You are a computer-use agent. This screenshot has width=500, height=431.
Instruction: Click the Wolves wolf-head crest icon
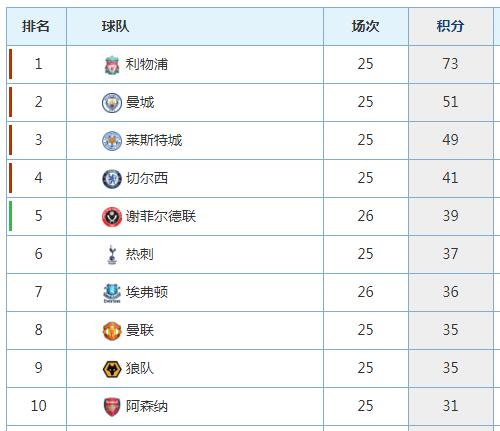pyautogui.click(x=112, y=369)
